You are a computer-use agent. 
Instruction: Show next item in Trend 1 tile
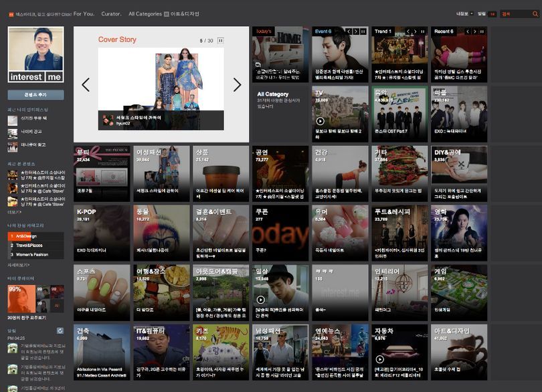(x=415, y=31)
